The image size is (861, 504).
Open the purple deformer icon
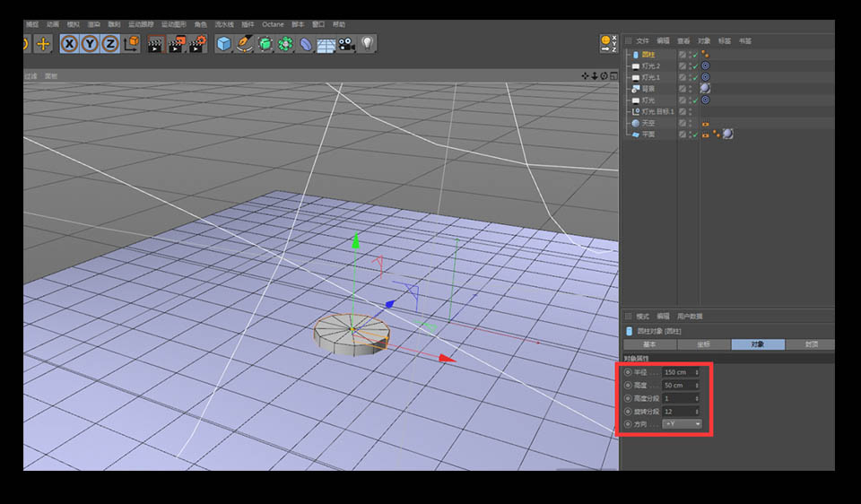coord(306,44)
